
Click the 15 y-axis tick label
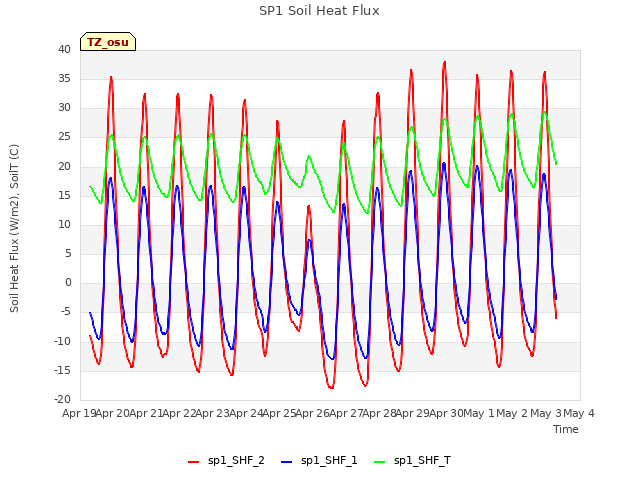click(x=64, y=195)
